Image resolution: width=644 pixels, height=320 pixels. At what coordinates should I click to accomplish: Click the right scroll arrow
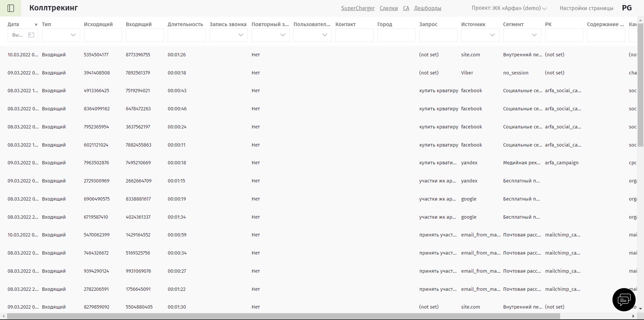coord(633,316)
